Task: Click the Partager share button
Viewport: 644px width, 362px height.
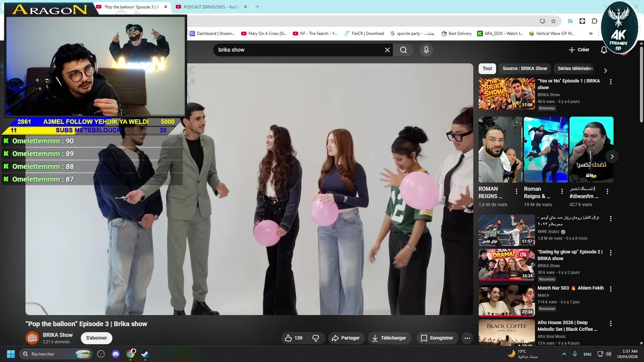Action: click(x=345, y=338)
